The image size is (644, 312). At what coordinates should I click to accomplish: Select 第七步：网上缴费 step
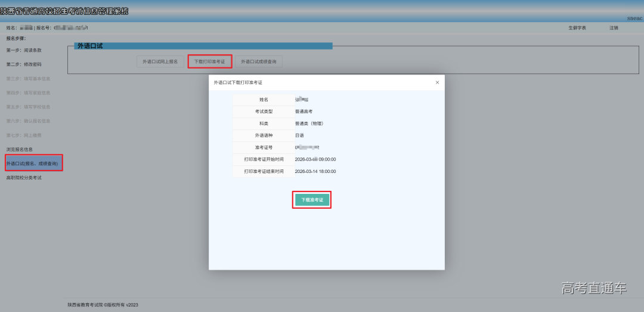pyautogui.click(x=24, y=135)
